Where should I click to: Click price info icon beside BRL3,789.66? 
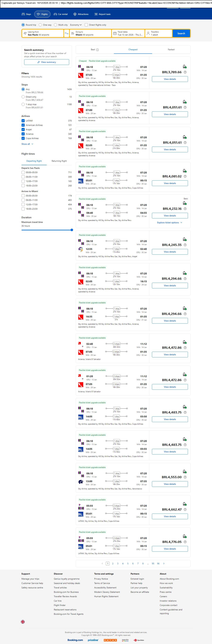185,72
